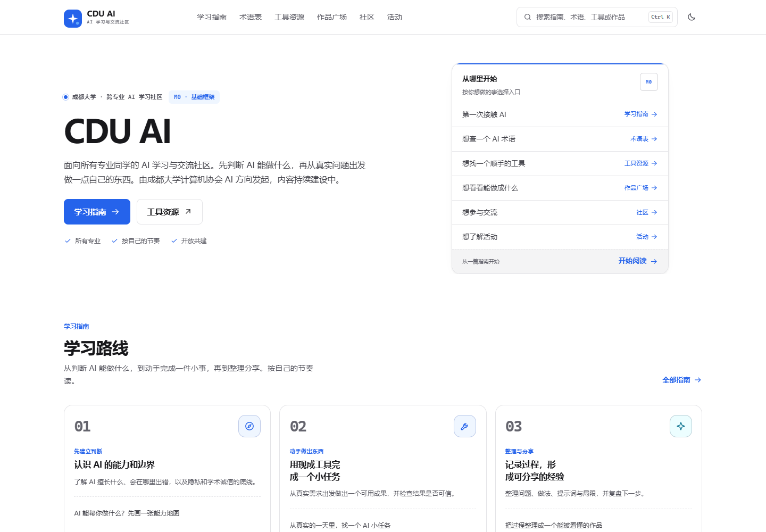Click the 工具资源 outlined hero button
The height and width of the screenshot is (532, 766).
click(x=170, y=212)
